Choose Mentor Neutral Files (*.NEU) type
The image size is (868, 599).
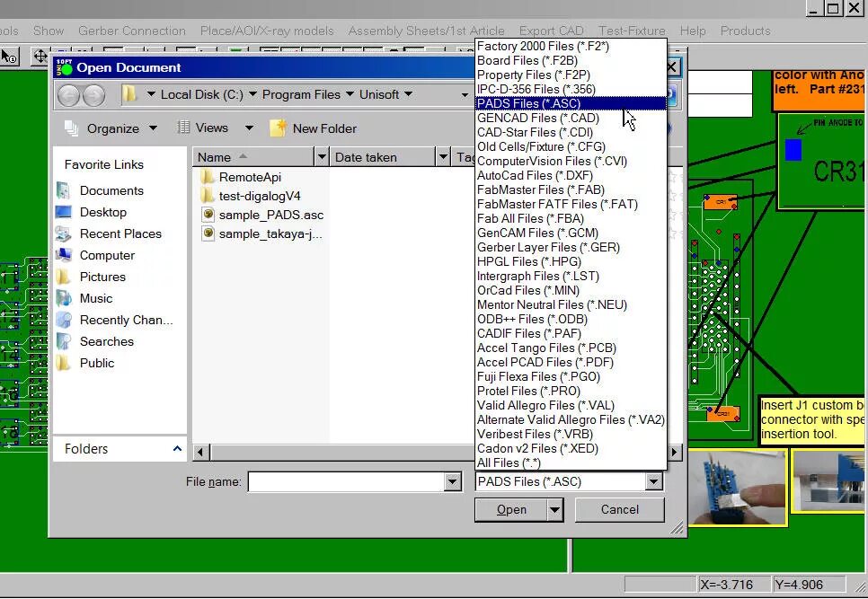pos(571,305)
